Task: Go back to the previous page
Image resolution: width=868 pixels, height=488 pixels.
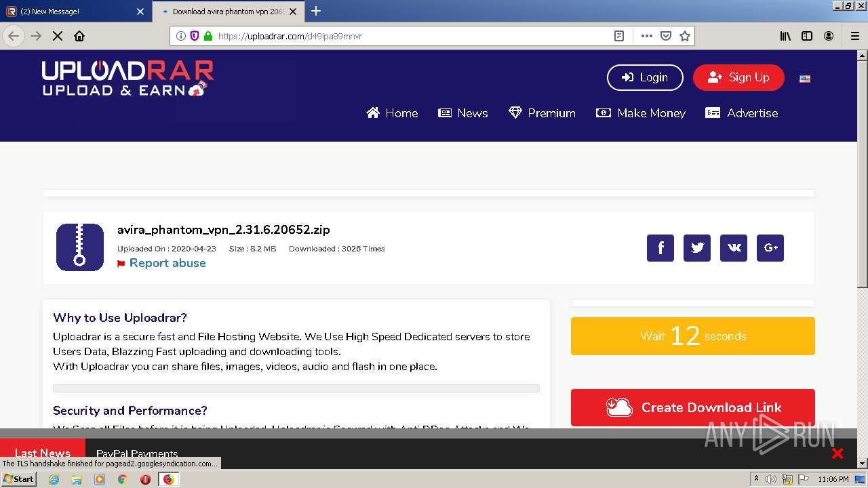Action: 14,36
